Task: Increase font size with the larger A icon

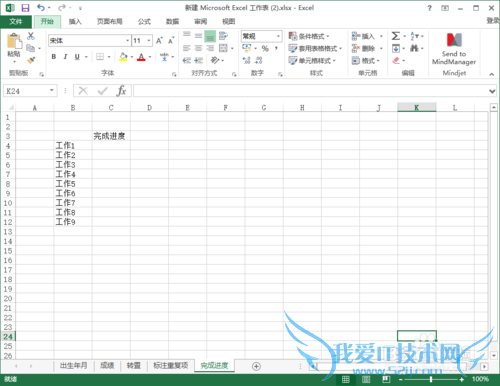Action: coord(159,41)
